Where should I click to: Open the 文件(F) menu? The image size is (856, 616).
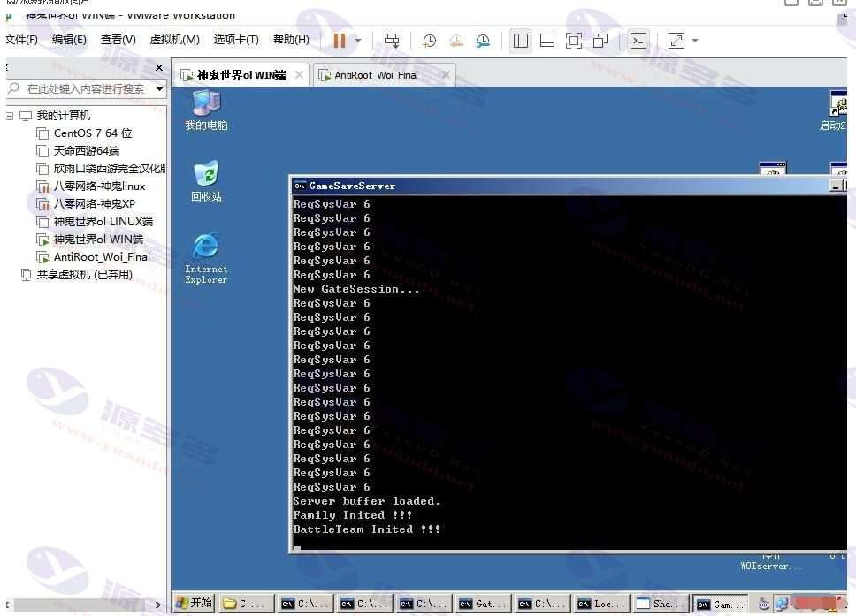(x=21, y=40)
